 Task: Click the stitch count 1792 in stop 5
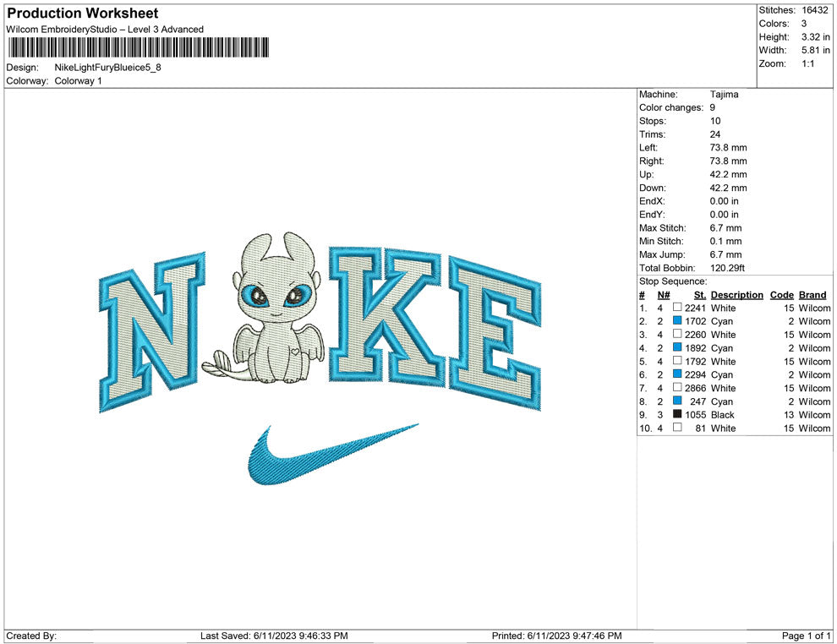click(696, 361)
